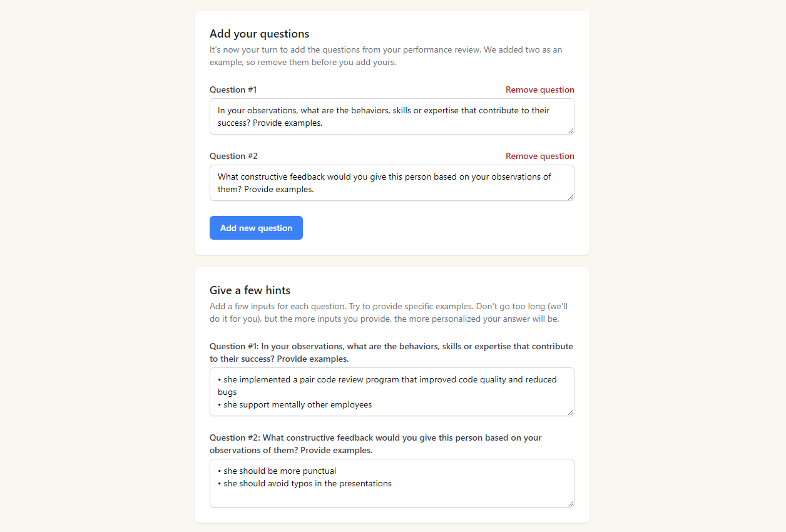Click the 'she should be more punctual' hint line
Image resolution: width=786 pixels, height=532 pixels.
point(277,471)
